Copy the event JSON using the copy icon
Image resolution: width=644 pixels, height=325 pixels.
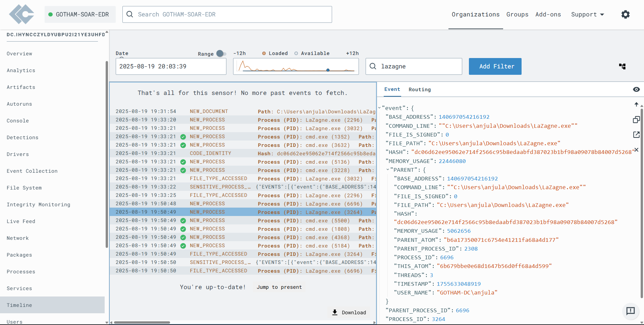tap(636, 119)
